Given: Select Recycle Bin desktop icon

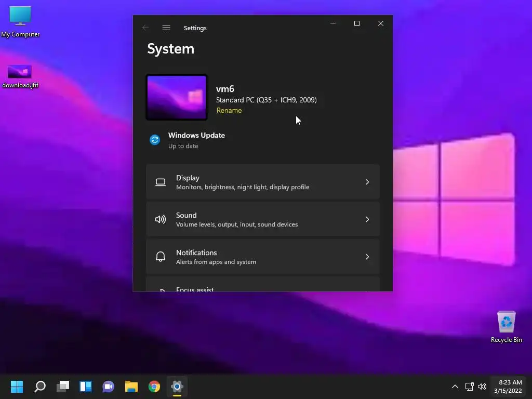Looking at the screenshot, I should coord(506,327).
